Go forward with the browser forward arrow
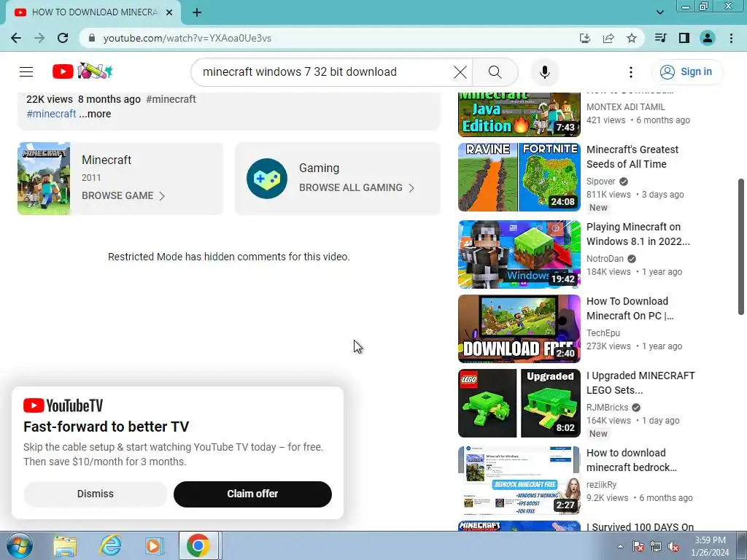 [39, 38]
